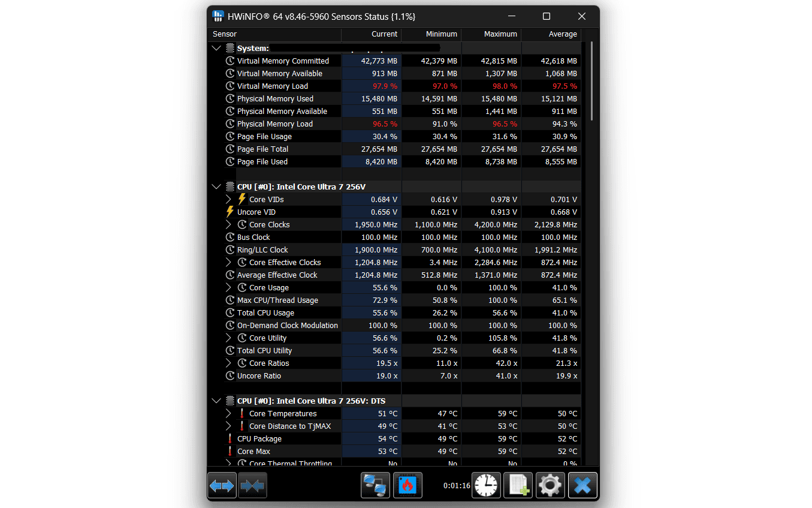Collapse CPU [#0] Intel Core Ultra 7 256V group
Viewport: 812px width, 508px height.
[x=216, y=187]
